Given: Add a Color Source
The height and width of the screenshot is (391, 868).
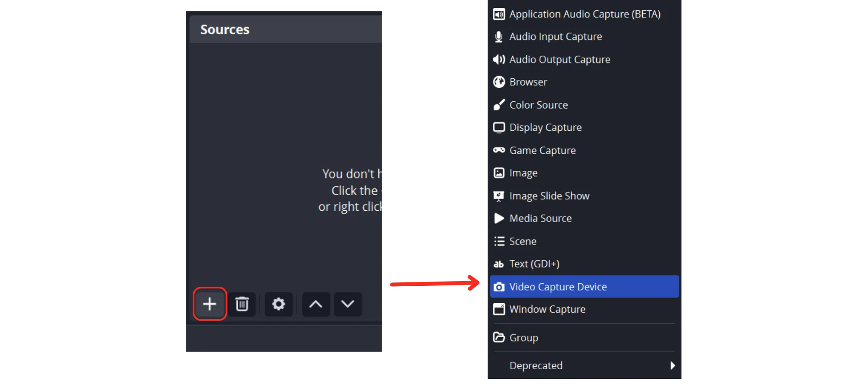Looking at the screenshot, I should (x=585, y=105).
